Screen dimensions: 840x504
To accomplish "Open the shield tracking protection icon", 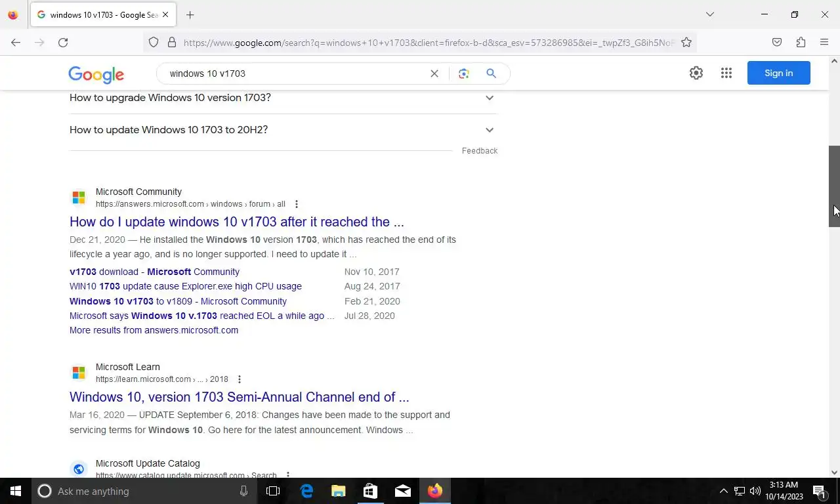I will [x=154, y=42].
